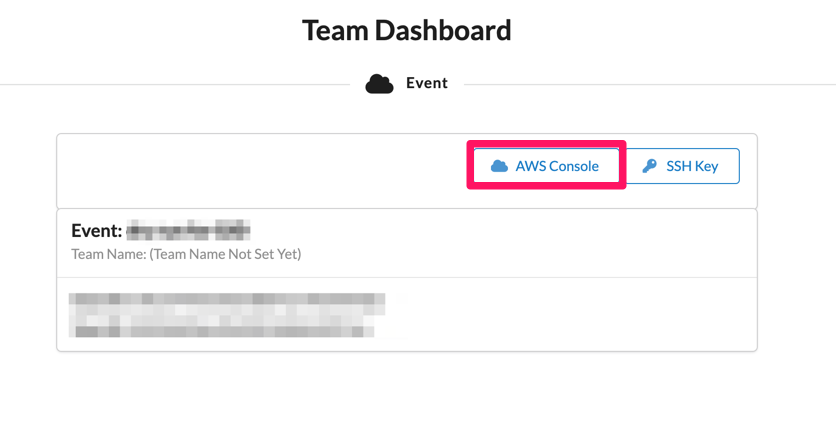
Task: Click the key icon in SSH Key
Action: click(x=650, y=166)
